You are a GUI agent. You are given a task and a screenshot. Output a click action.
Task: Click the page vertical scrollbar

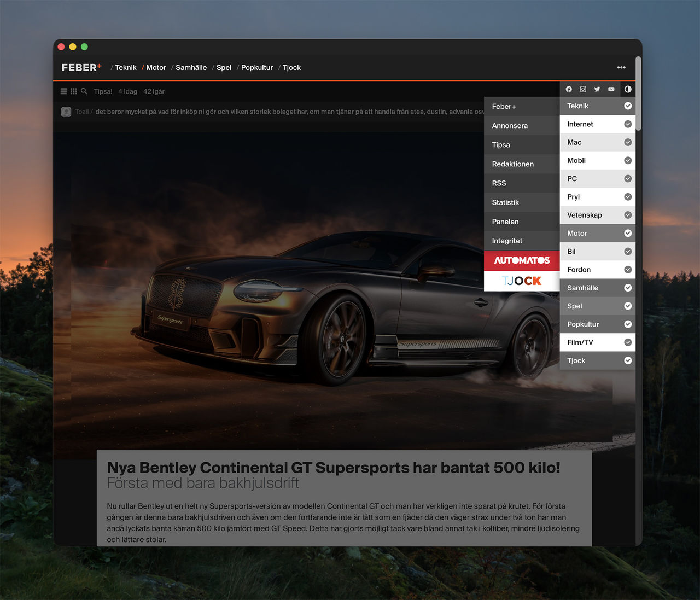tap(638, 93)
